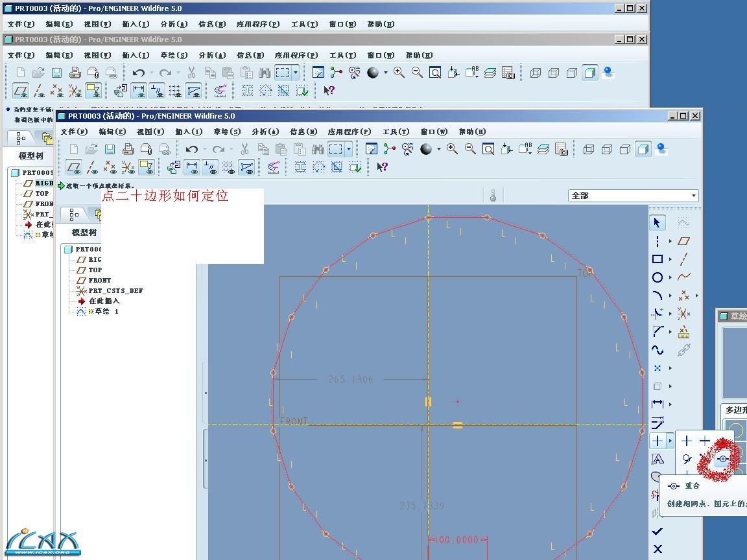Cancel sketch with the X button
This screenshot has height=560, width=747.
(x=658, y=549)
